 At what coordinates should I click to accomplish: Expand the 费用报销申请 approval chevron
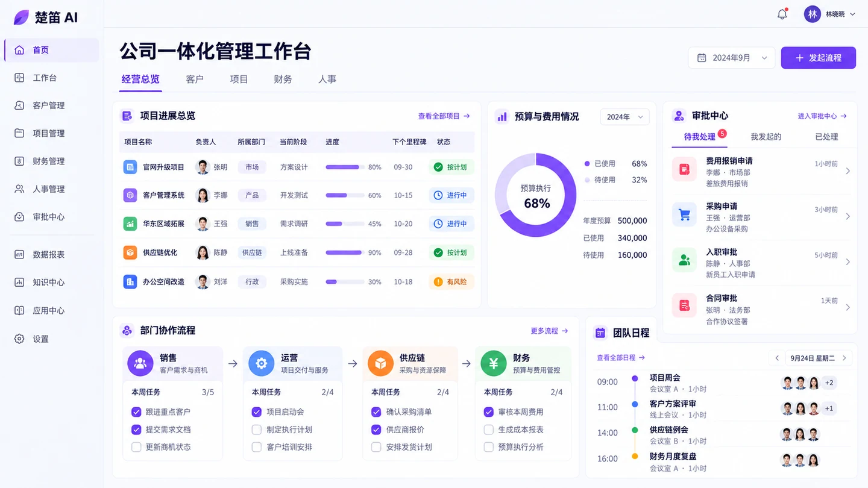click(x=848, y=171)
